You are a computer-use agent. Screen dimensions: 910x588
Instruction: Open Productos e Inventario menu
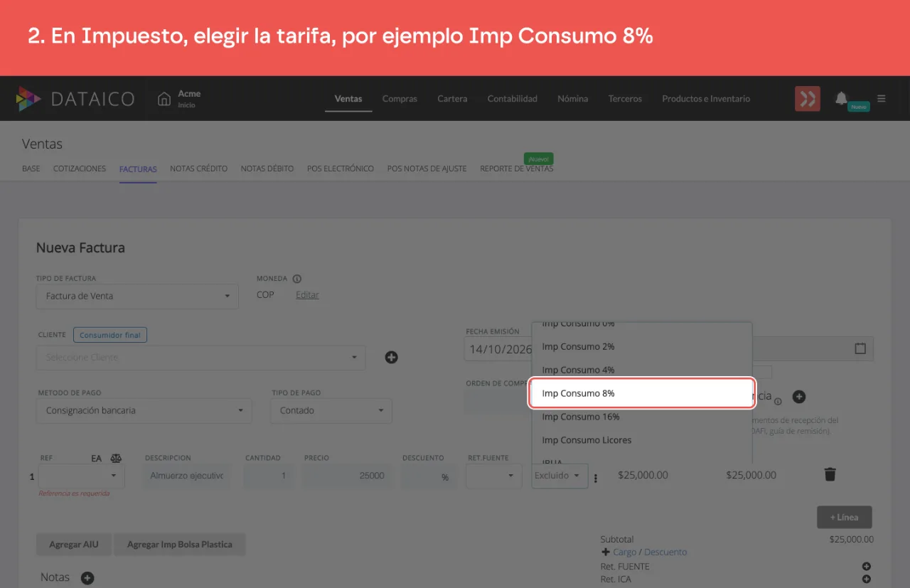[706, 99]
